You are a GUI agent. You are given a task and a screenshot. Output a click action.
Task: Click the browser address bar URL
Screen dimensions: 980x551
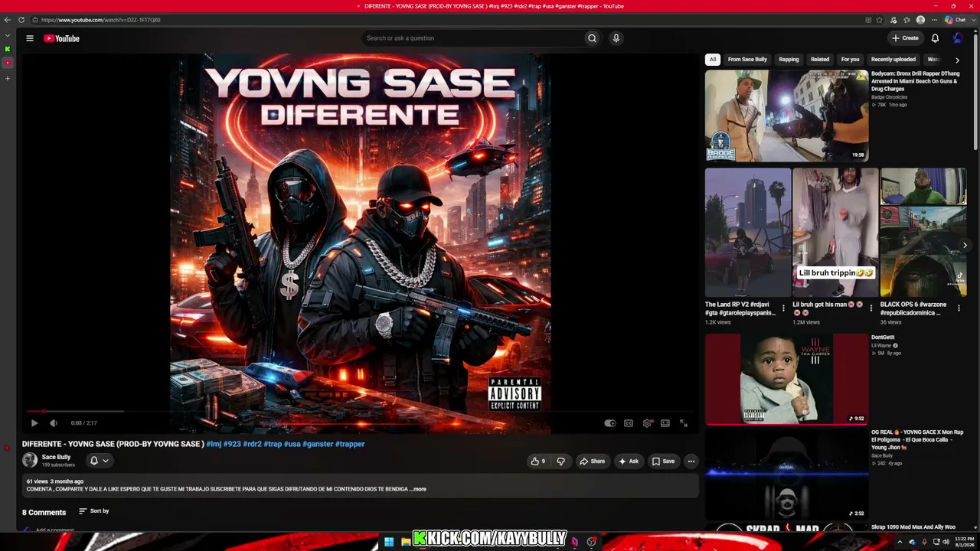click(x=100, y=20)
